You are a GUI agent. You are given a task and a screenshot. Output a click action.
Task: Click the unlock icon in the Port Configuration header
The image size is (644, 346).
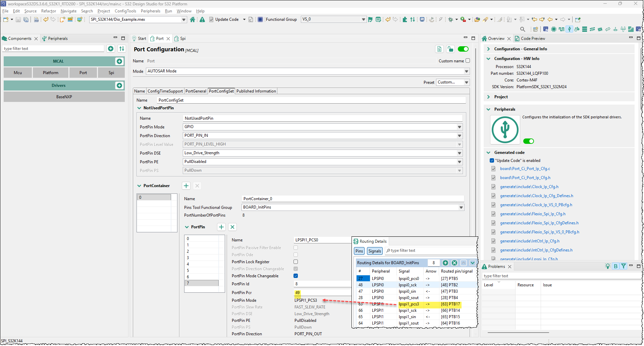(450, 49)
